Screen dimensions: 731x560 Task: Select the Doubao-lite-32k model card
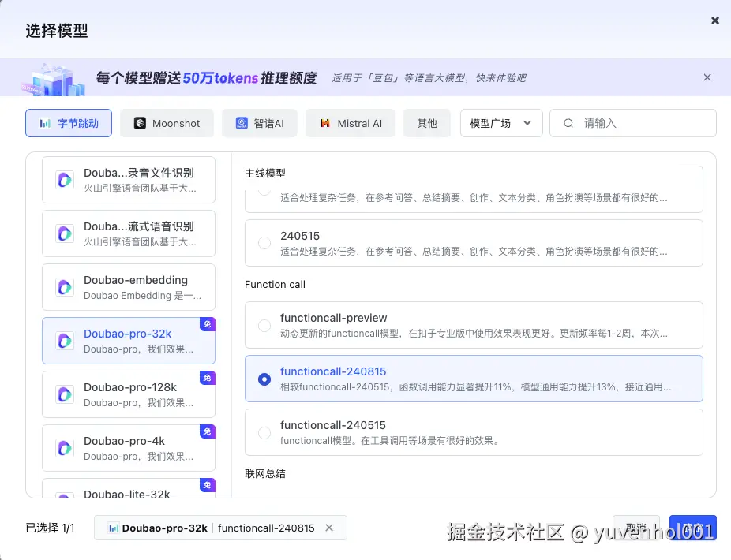pyautogui.click(x=129, y=488)
